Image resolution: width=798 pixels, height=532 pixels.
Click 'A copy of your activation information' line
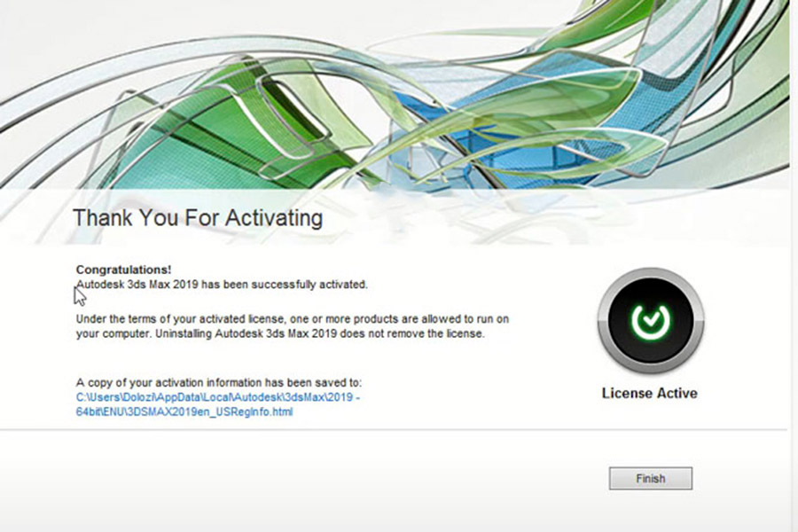point(219,382)
